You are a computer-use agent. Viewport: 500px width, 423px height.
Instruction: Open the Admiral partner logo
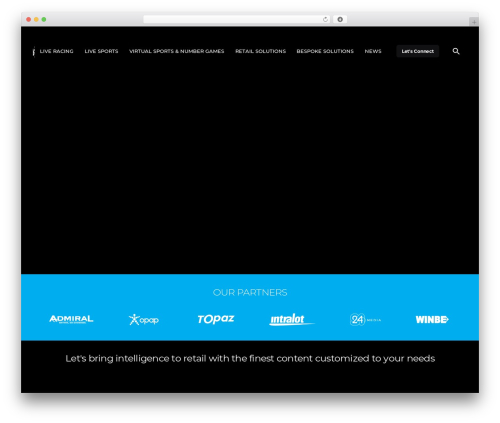[71, 319]
